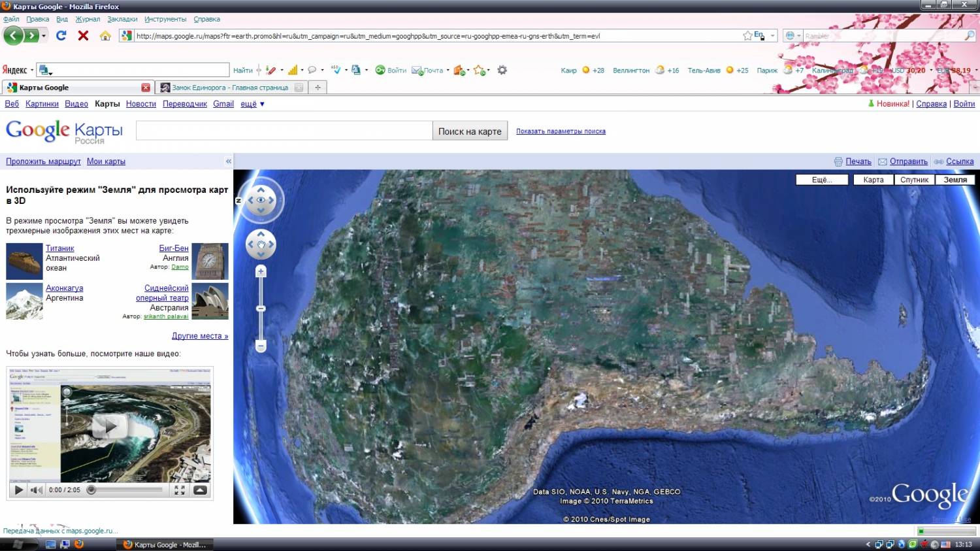Tilt view up using the eye control arrow
The image size is (980, 551).
(x=261, y=190)
